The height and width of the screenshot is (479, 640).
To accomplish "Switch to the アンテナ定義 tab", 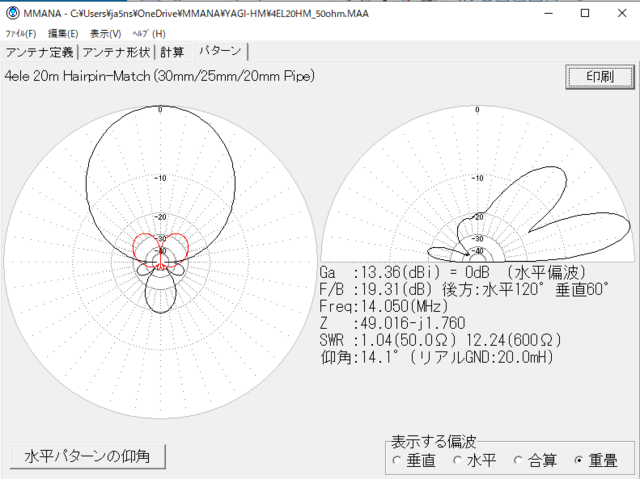I will pyautogui.click(x=40, y=52).
